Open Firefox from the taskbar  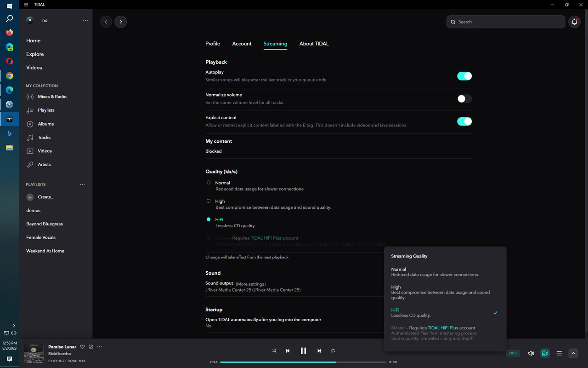(x=9, y=33)
